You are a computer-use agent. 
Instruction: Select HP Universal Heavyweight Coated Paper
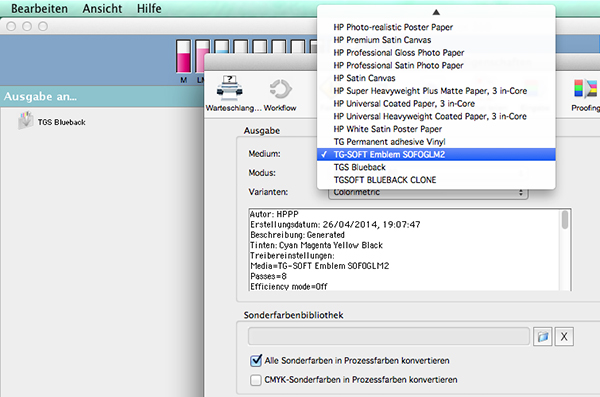436,116
